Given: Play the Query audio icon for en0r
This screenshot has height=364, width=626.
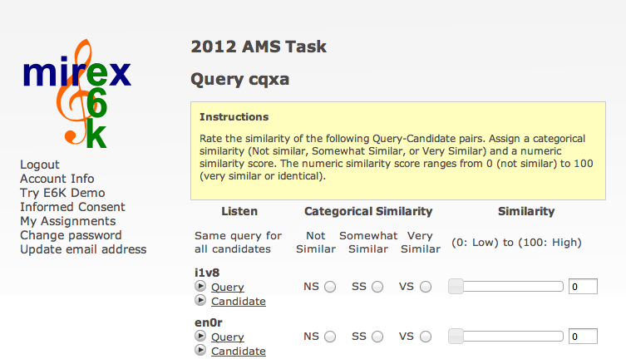Looking at the screenshot, I should 200,336.
